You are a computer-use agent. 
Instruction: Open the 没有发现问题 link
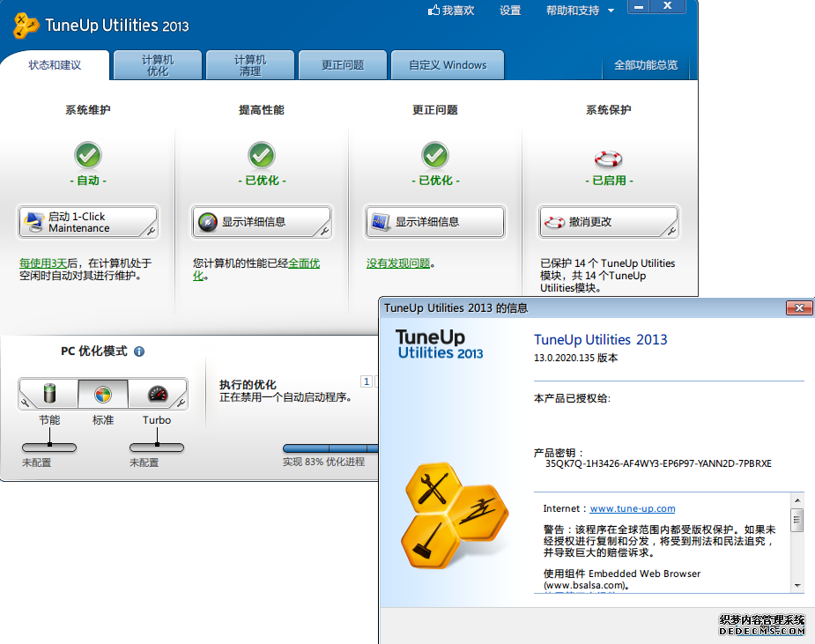tap(398, 263)
